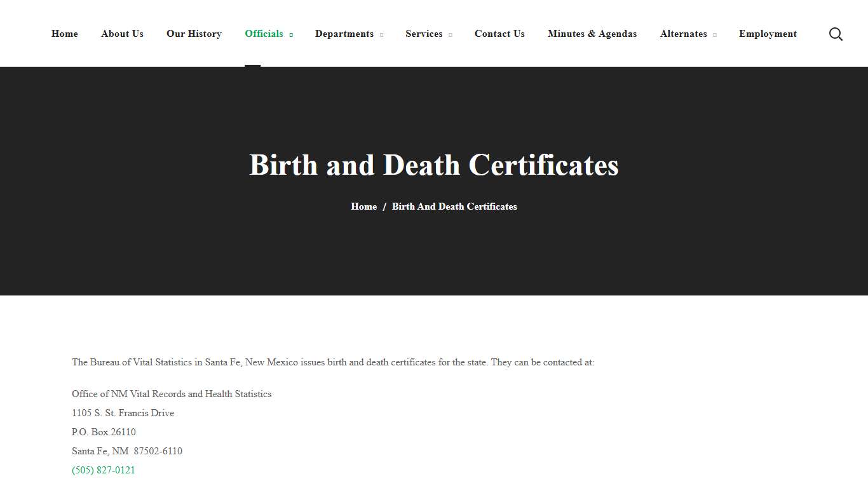Click the Departments chevron indicator

tap(382, 35)
